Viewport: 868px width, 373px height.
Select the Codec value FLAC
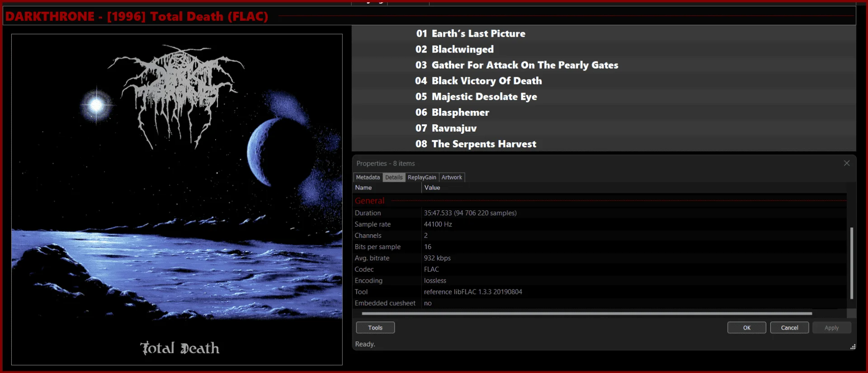tap(431, 269)
